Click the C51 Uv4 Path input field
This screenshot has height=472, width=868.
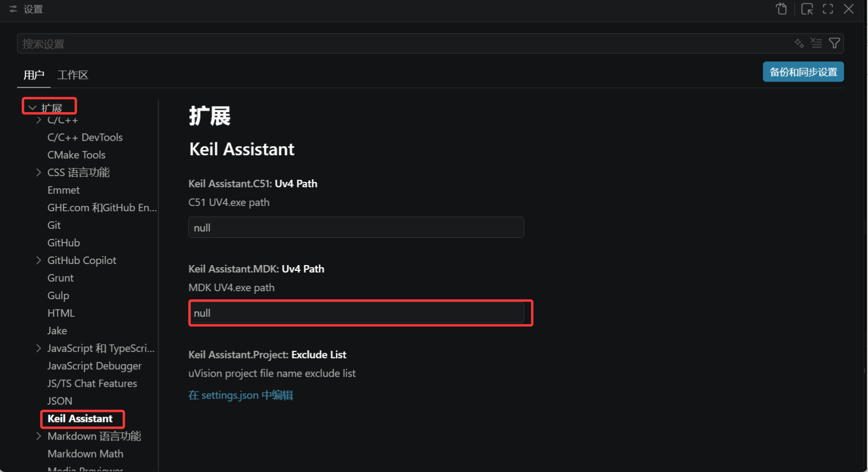point(356,227)
